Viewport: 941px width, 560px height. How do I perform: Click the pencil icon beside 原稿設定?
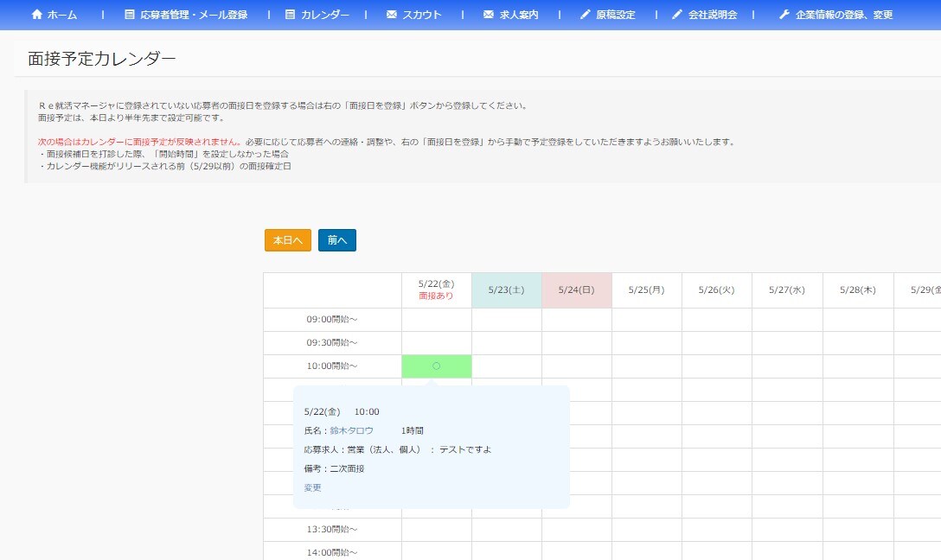[x=586, y=15]
